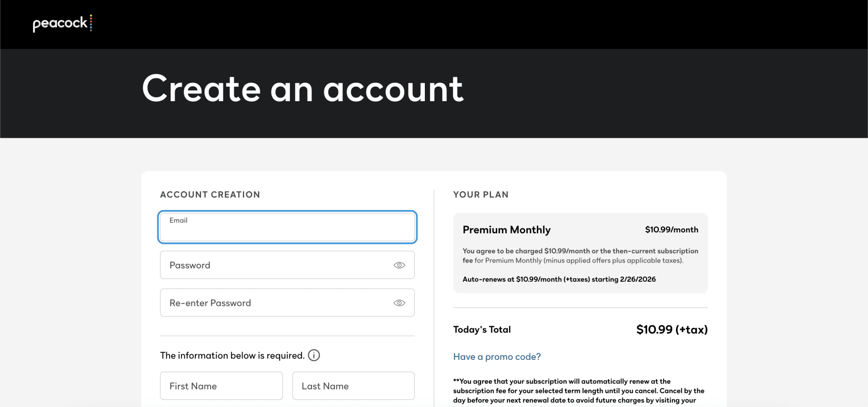Click the Last Name field
The height and width of the screenshot is (407, 868).
pos(353,386)
